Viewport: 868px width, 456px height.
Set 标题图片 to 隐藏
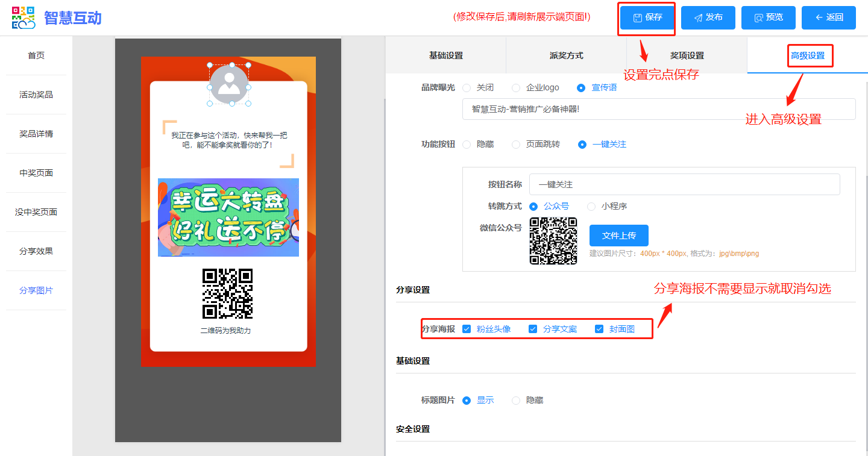[x=516, y=401]
